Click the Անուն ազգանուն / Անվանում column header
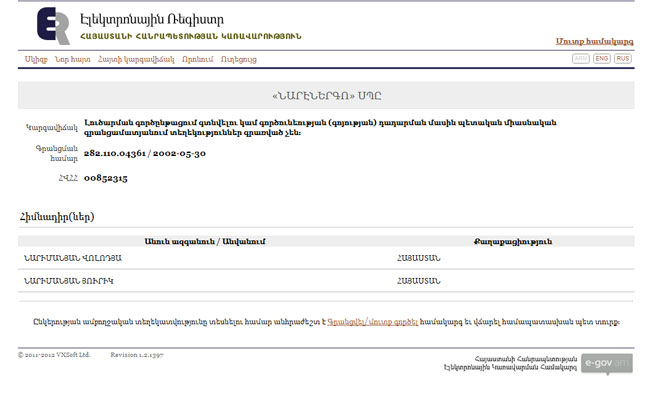Screen dimensions: 650x397 205,241
